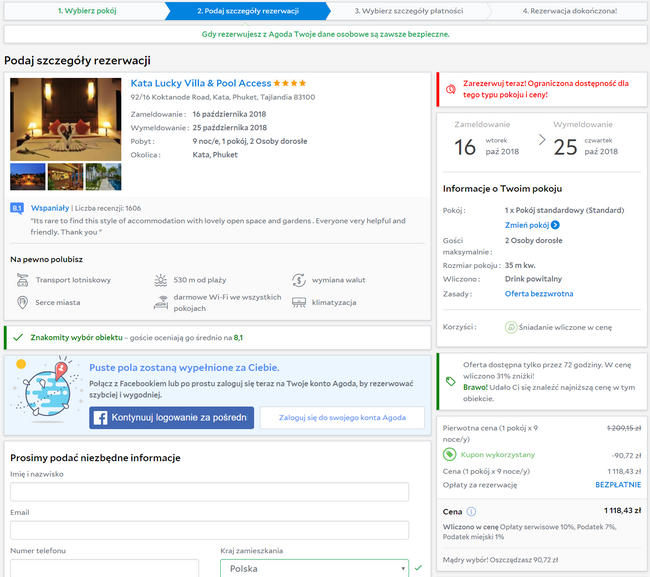
Task: Open the Kraj zamieszkania dropdown showing Polska
Action: (x=314, y=568)
